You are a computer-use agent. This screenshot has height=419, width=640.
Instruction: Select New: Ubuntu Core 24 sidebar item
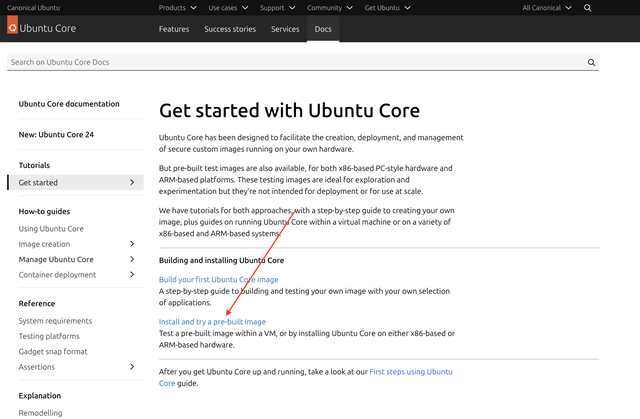click(x=56, y=135)
